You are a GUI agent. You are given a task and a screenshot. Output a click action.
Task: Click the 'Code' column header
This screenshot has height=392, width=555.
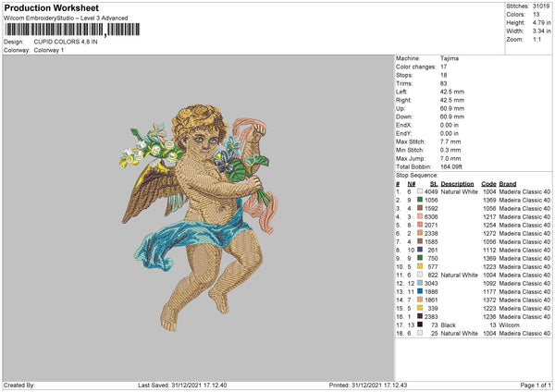[x=488, y=184]
